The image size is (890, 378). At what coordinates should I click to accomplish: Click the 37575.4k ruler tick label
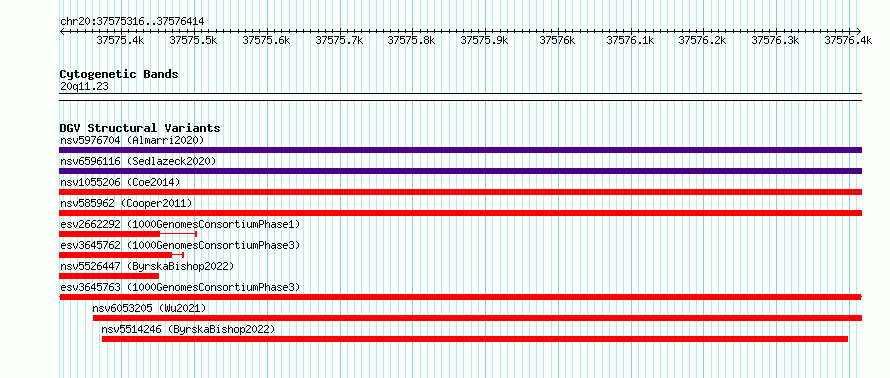[x=120, y=40]
